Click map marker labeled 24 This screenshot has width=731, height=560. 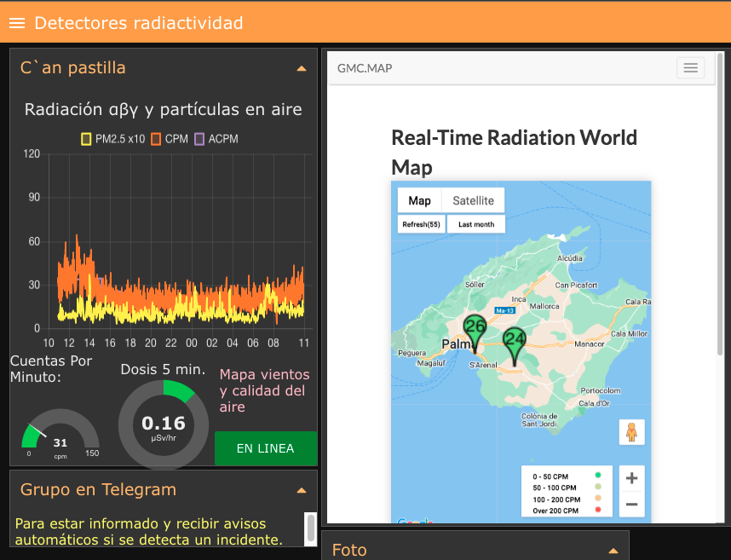pyautogui.click(x=515, y=346)
